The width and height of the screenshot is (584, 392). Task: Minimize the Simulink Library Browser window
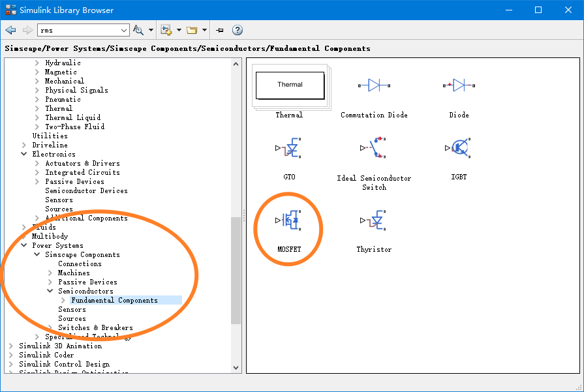[509, 10]
